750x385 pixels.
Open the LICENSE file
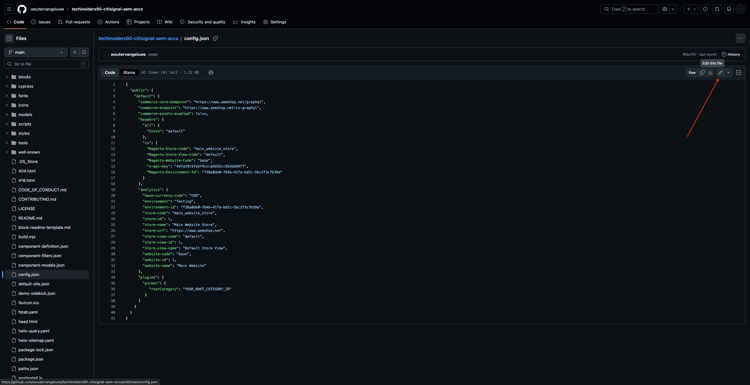(26, 209)
